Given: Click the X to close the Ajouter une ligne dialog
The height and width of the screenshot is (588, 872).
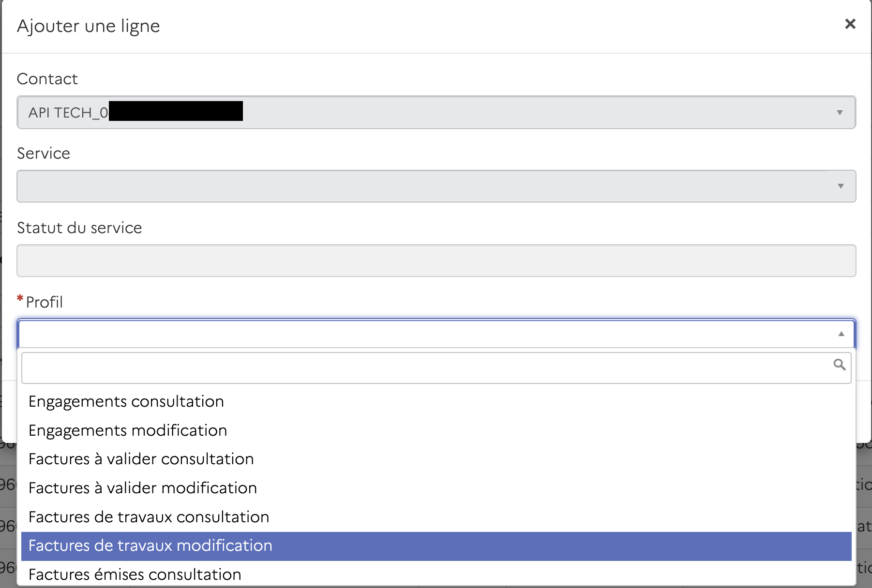Looking at the screenshot, I should click(850, 24).
